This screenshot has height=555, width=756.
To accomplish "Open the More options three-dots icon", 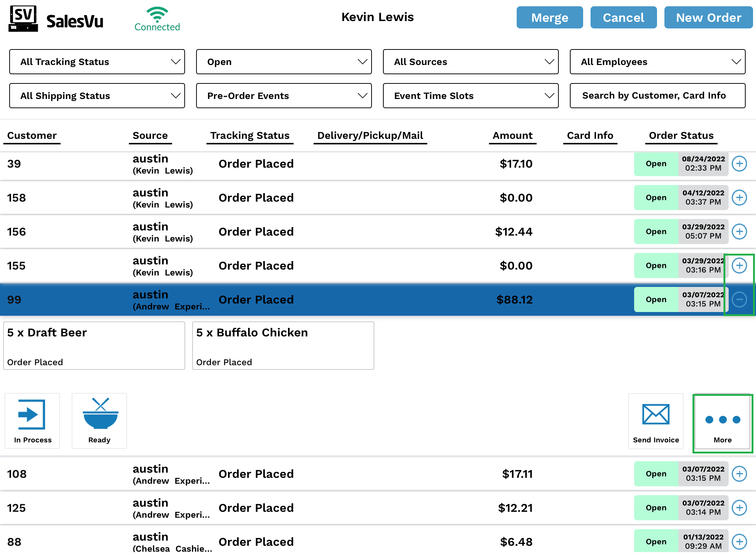I will 722,420.
